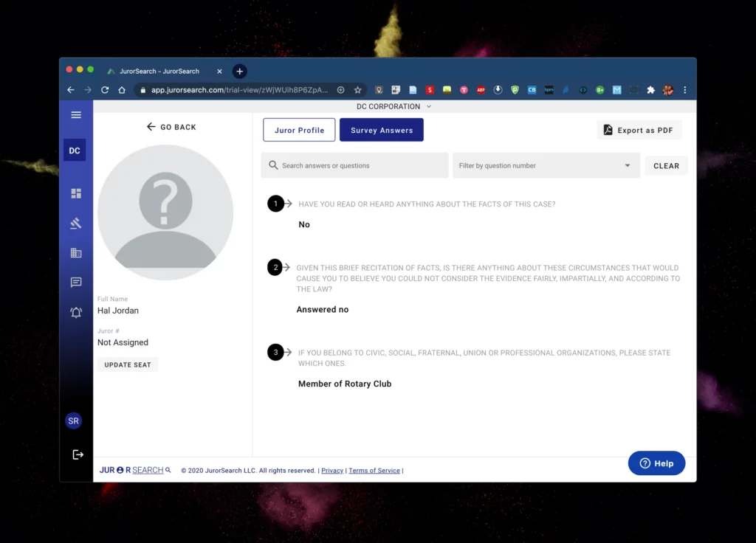Click the blue M mail extension icon
This screenshot has height=543, width=756.
click(616, 90)
